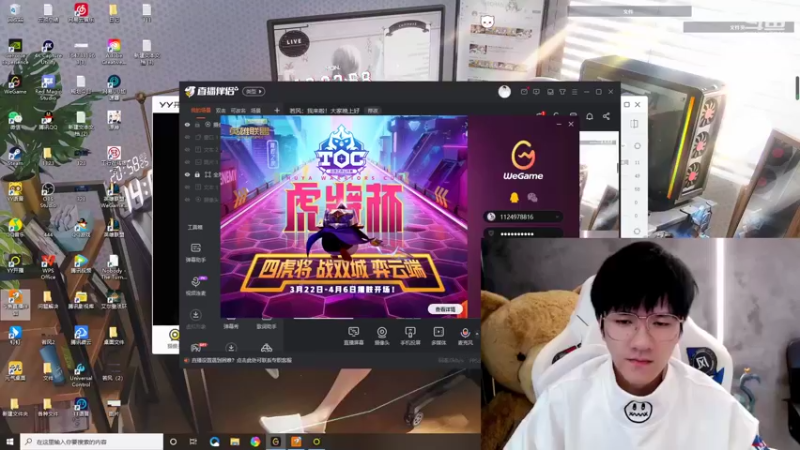Toggle visibility eye of the second source layer
Image resolution: width=800 pixels, height=450 pixels.
[187, 137]
